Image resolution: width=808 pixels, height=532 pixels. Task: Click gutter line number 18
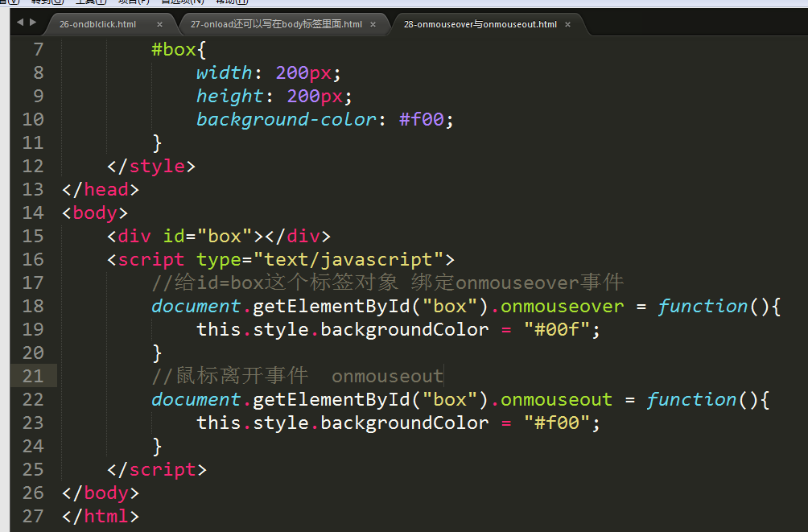pyautogui.click(x=33, y=306)
